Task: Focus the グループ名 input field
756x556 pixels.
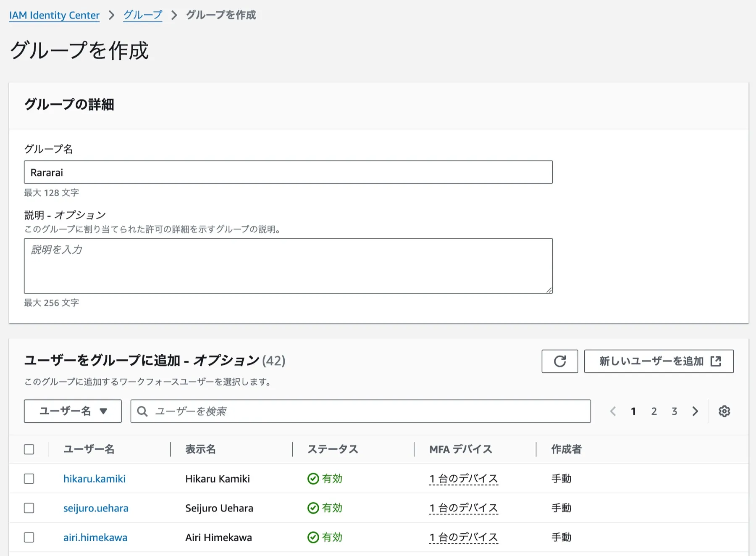Action: (x=288, y=172)
